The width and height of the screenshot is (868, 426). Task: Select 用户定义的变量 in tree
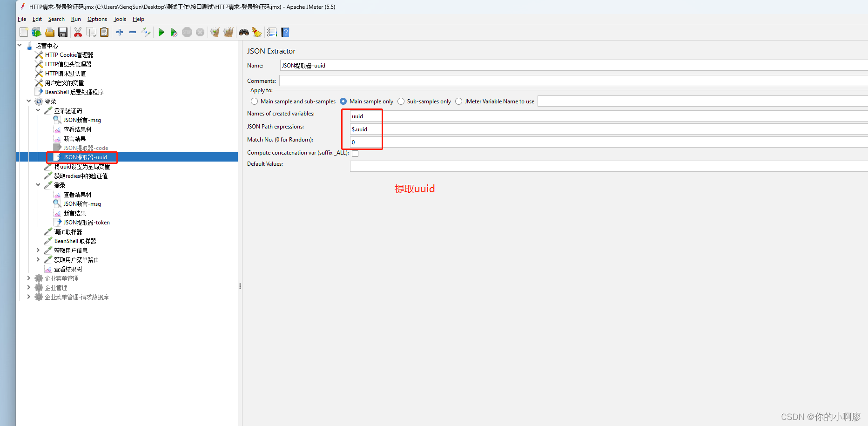click(x=64, y=83)
